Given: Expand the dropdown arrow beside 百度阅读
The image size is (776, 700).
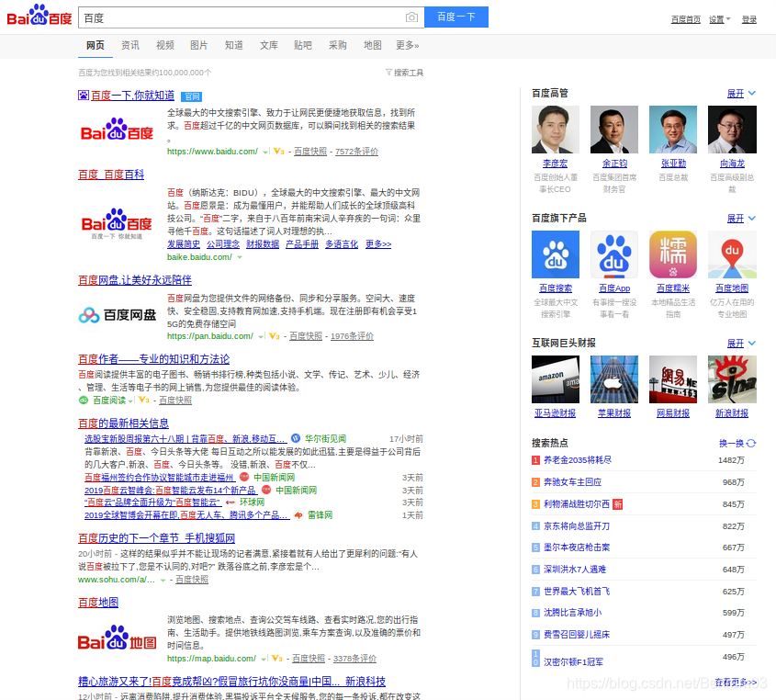Looking at the screenshot, I should [x=130, y=401].
